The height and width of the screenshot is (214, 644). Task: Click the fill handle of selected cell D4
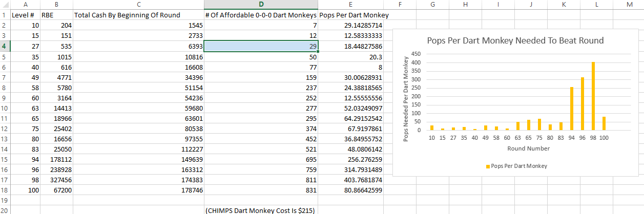click(x=318, y=51)
